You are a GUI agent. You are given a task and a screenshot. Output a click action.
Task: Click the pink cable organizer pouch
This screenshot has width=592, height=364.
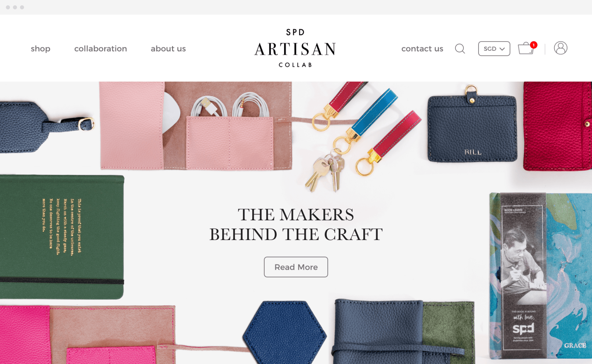coord(196,126)
